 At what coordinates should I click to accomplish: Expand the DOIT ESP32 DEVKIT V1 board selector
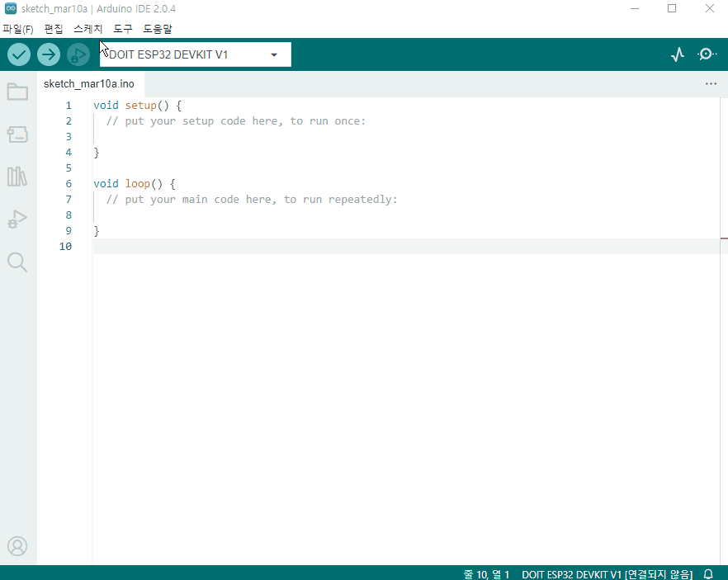pos(196,54)
